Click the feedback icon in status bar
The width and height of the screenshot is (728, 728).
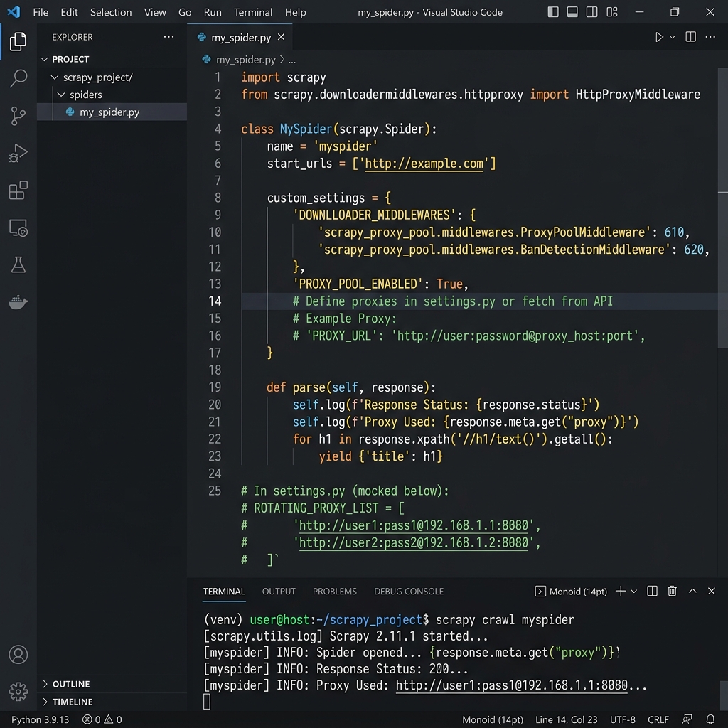pyautogui.click(x=687, y=719)
